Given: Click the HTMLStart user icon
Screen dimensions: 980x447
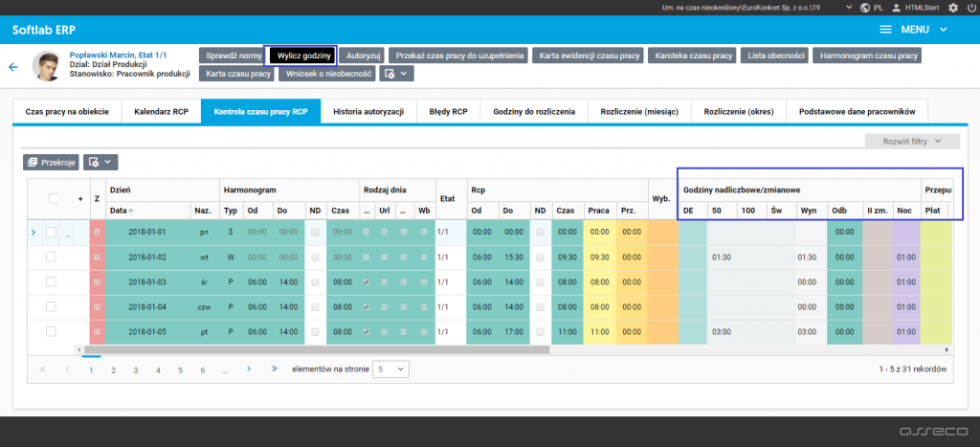Looking at the screenshot, I should tap(896, 8).
